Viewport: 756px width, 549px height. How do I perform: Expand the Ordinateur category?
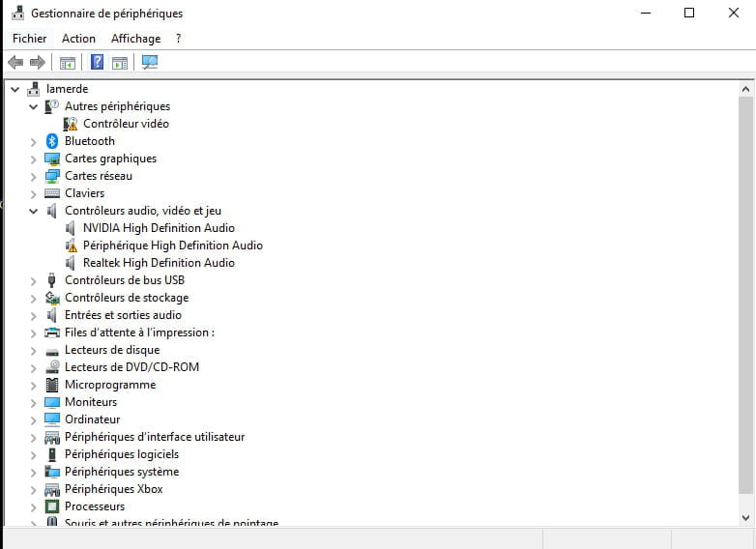tap(33, 420)
